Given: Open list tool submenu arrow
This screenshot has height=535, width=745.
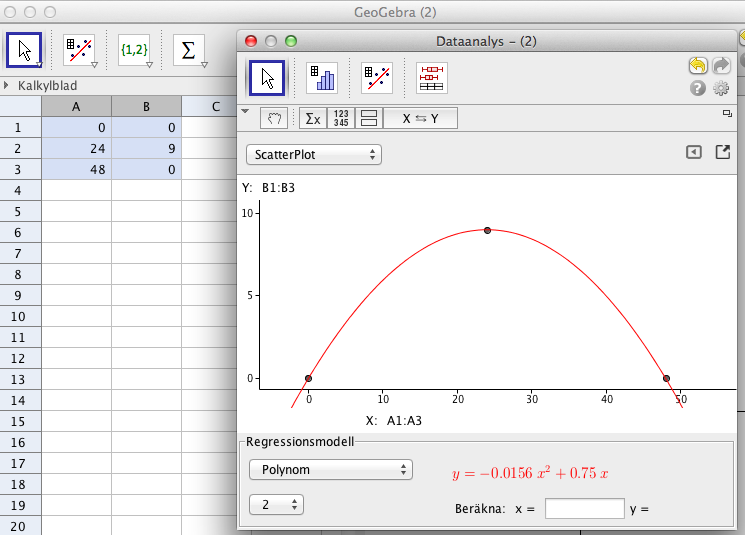Looking at the screenshot, I should [149, 65].
